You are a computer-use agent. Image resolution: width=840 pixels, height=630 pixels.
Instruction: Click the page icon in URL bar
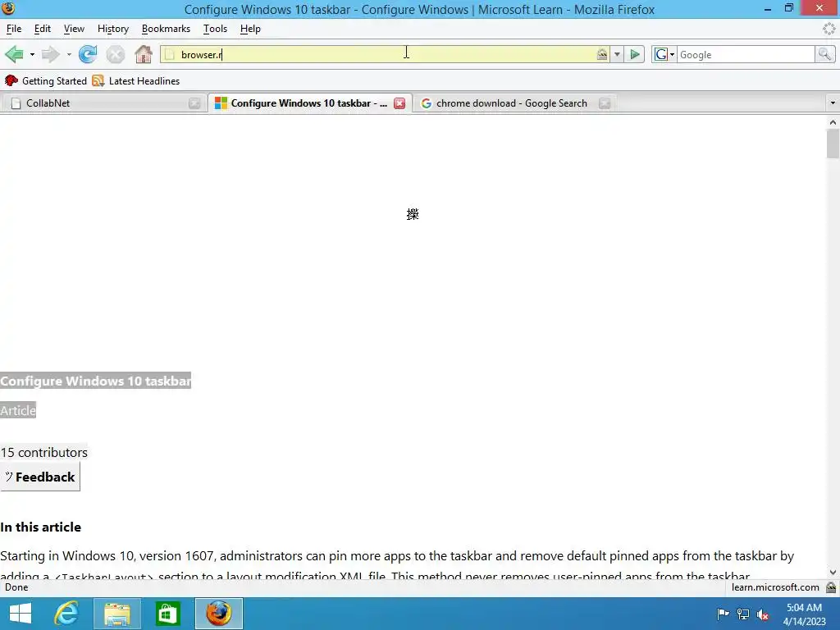click(x=170, y=54)
